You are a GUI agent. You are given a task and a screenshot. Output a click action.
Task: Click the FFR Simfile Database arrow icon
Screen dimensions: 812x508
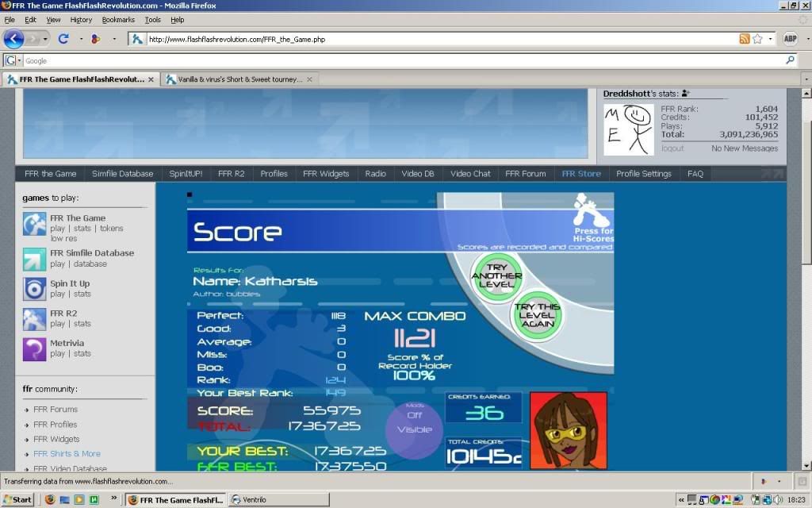pos(34,259)
